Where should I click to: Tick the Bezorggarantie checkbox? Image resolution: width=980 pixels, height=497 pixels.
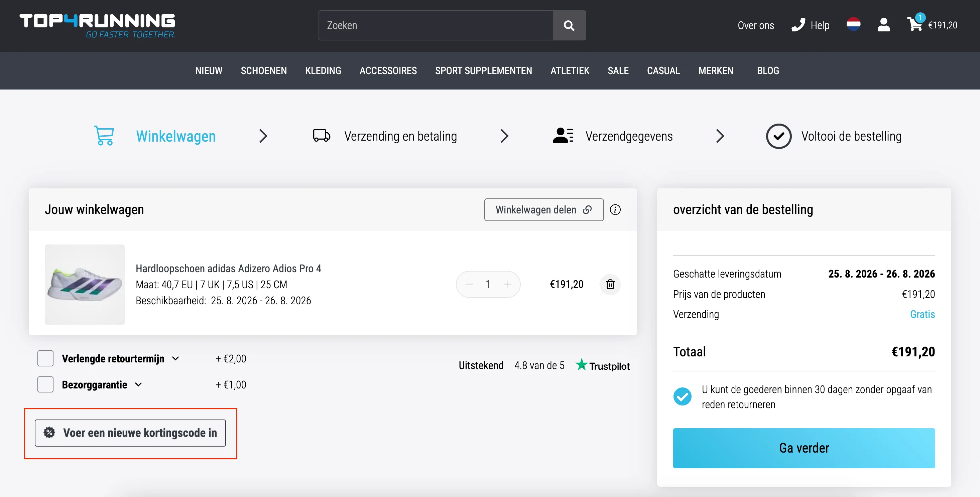coord(45,384)
